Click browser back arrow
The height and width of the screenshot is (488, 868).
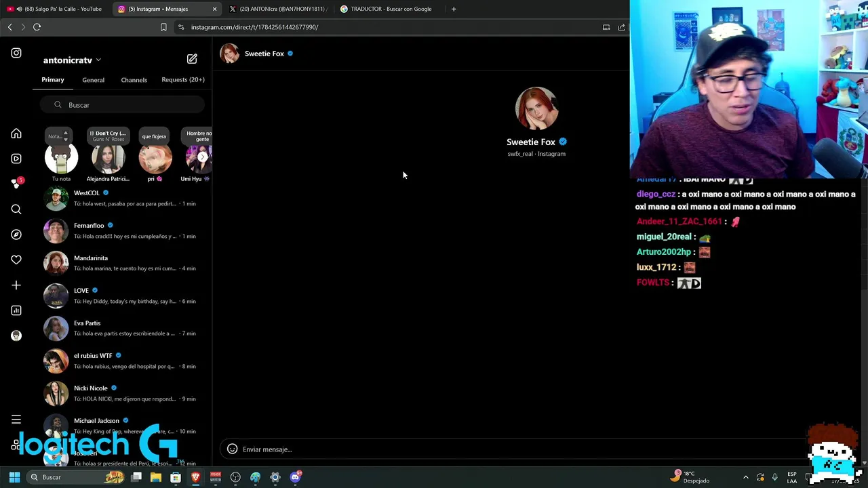9,27
